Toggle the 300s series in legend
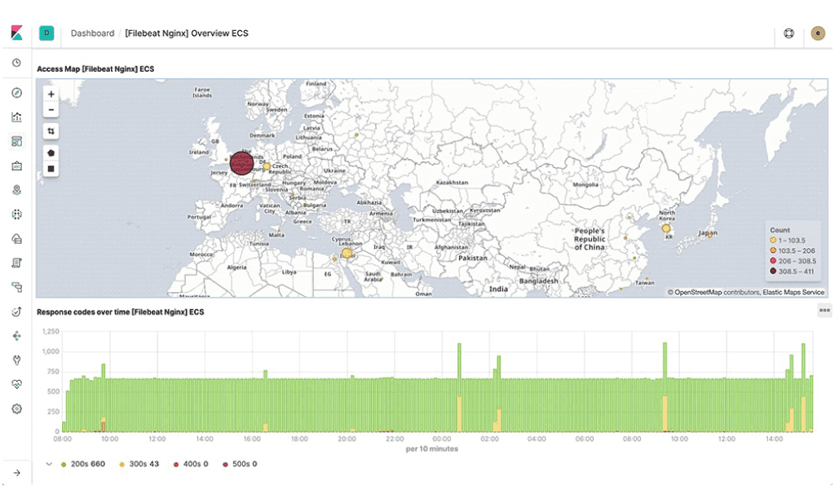The image size is (835, 504). click(140, 464)
